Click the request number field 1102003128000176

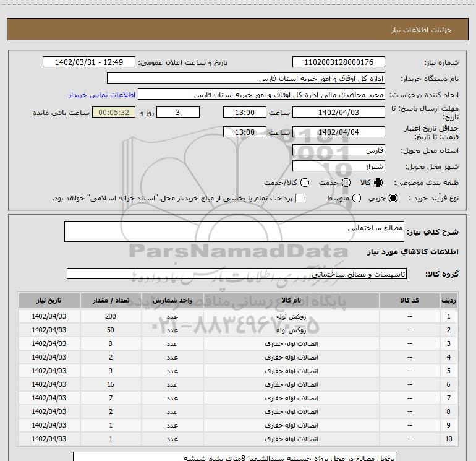tap(339, 62)
